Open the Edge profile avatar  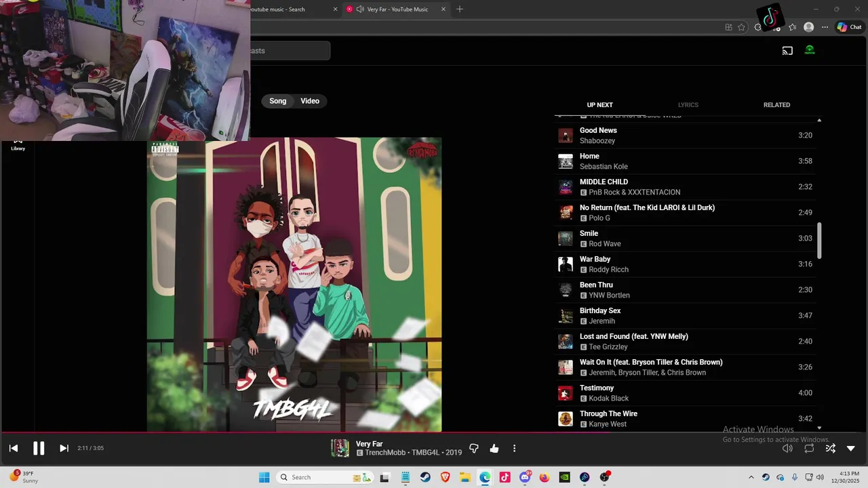(x=808, y=27)
